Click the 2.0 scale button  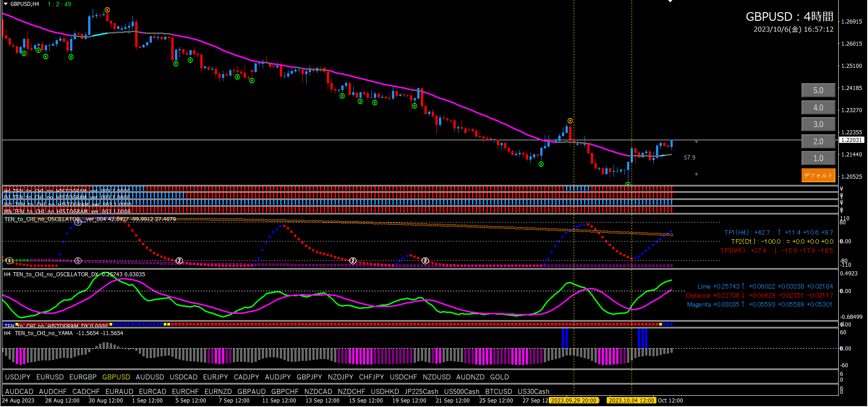[x=818, y=142]
